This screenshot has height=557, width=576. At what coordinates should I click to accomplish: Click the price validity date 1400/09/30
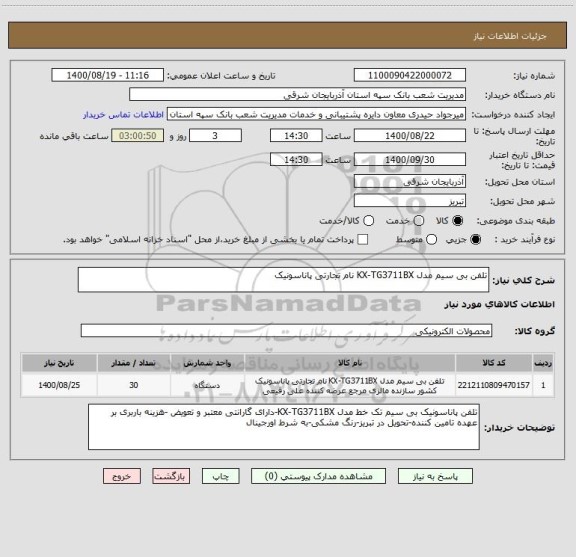pyautogui.click(x=410, y=159)
